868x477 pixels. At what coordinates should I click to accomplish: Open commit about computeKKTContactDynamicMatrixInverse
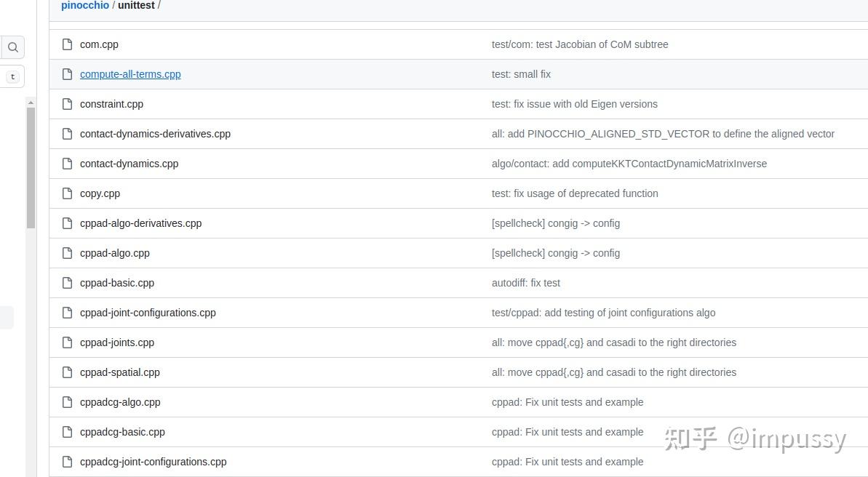[x=629, y=164]
